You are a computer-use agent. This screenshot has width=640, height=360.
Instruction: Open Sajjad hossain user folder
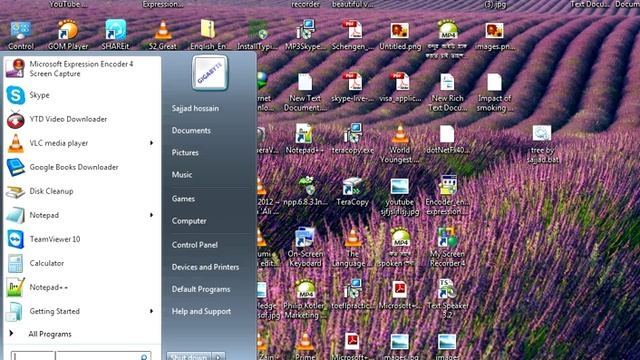pyautogui.click(x=195, y=109)
